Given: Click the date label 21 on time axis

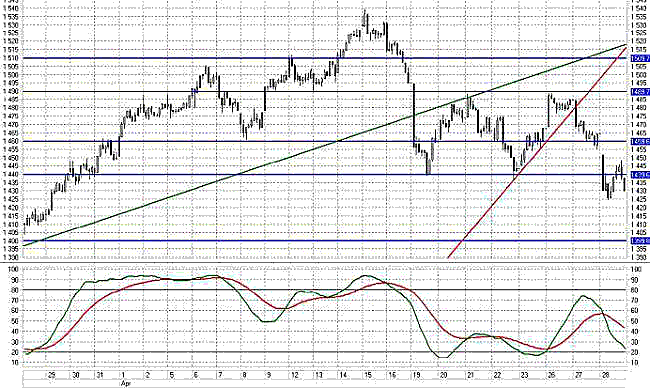Looking at the screenshot, I should tap(470, 375).
